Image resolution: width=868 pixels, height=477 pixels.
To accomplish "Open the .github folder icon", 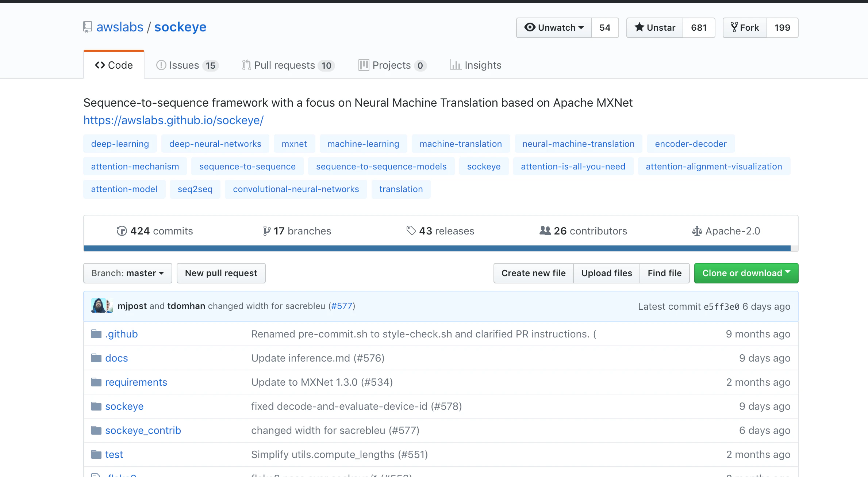I will 96,334.
